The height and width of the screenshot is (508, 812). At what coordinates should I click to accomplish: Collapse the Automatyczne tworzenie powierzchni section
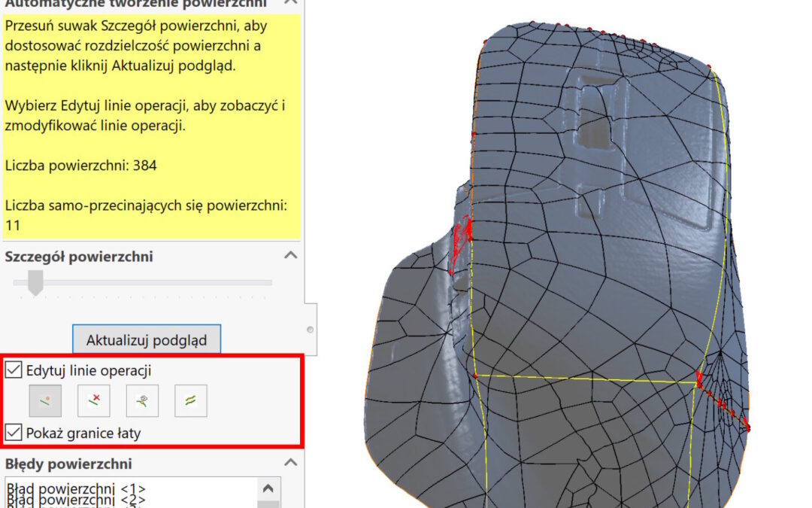click(290, 4)
